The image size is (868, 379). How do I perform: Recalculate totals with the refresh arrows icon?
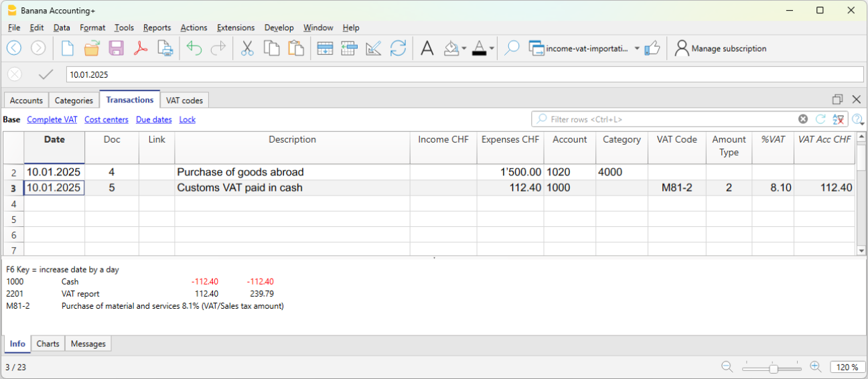398,48
